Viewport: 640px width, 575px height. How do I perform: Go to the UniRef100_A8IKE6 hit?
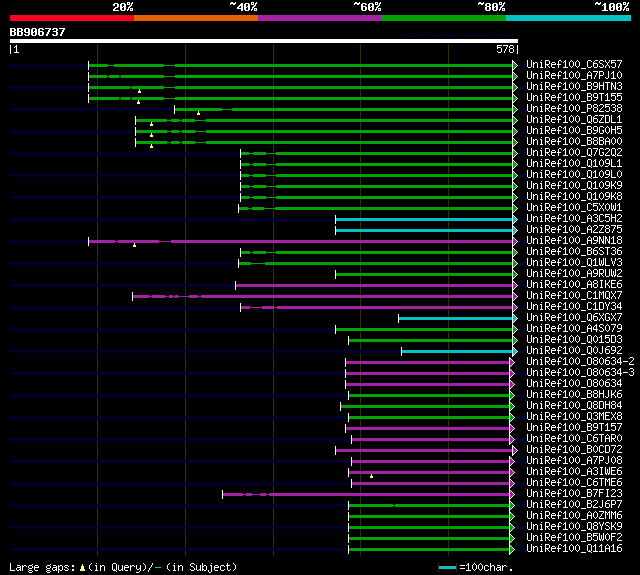pyautogui.click(x=574, y=285)
